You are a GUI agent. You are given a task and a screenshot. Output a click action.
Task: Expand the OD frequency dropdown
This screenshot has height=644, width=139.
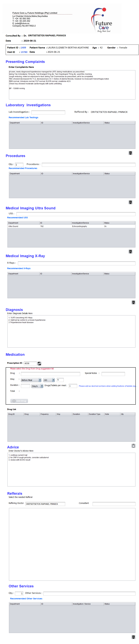coord(49,380)
